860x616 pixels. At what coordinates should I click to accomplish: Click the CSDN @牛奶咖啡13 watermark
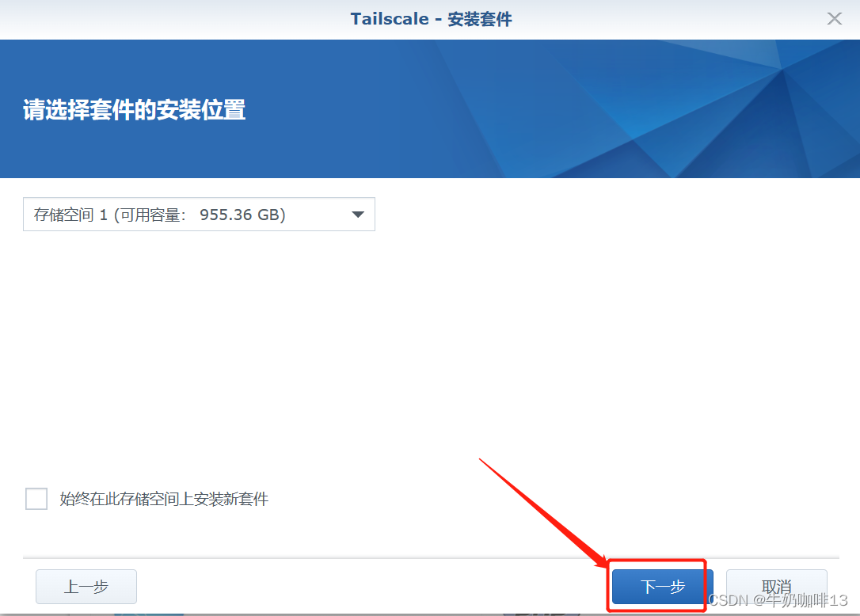coord(778,600)
